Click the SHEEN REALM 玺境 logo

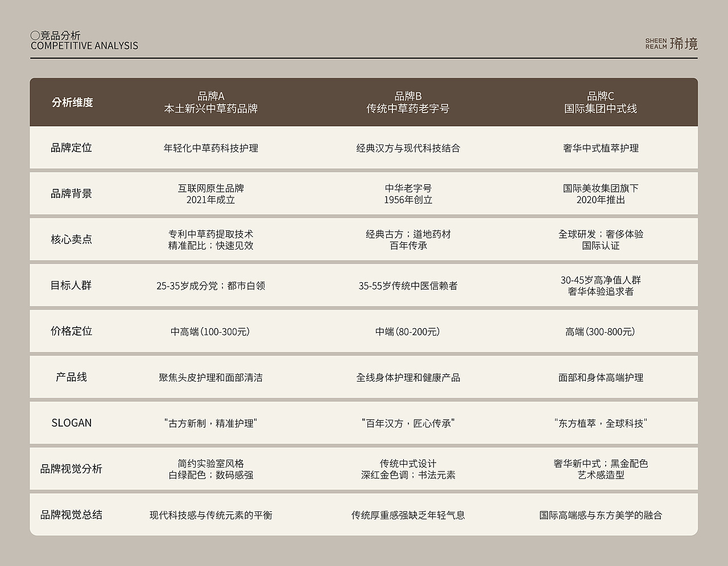[x=671, y=42]
